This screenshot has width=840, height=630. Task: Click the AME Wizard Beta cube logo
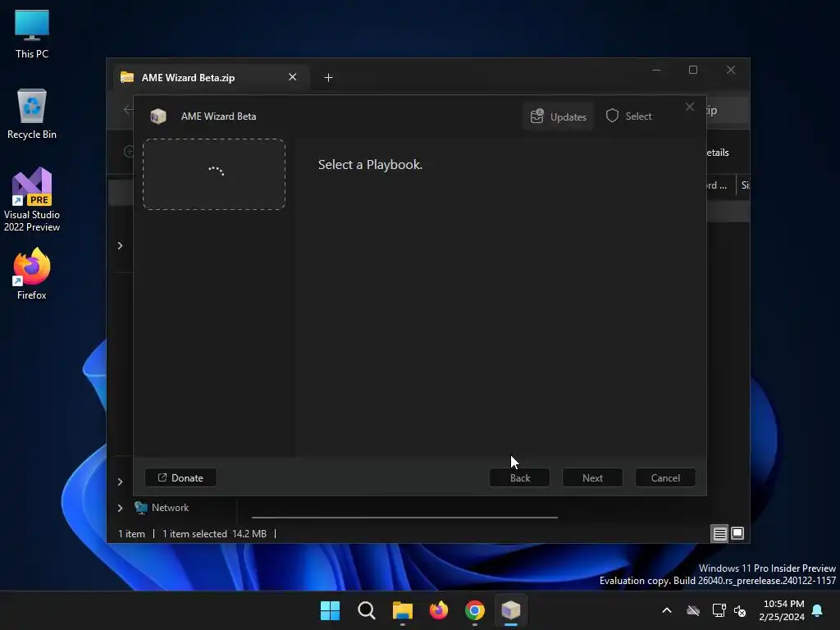point(158,116)
